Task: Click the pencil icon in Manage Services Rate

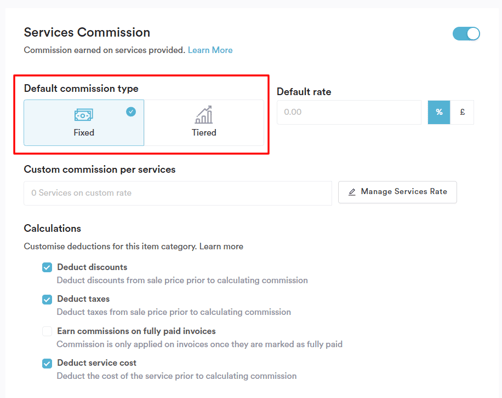Action: 352,192
